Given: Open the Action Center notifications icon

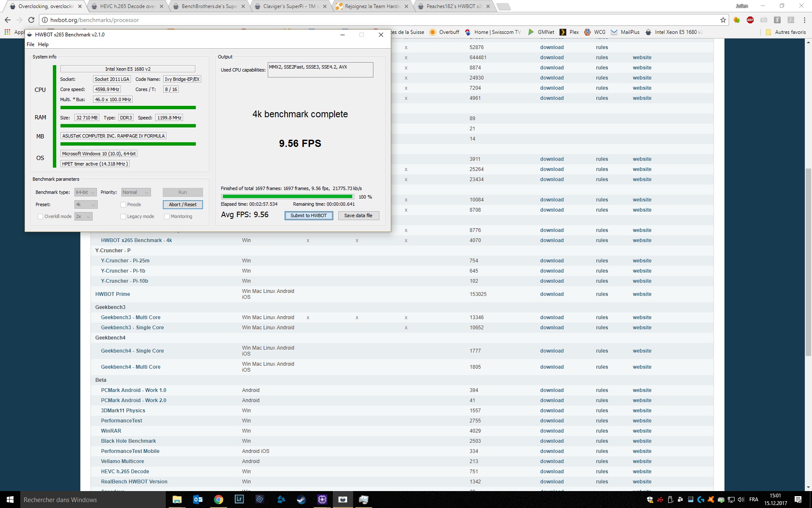Looking at the screenshot, I should [798, 500].
